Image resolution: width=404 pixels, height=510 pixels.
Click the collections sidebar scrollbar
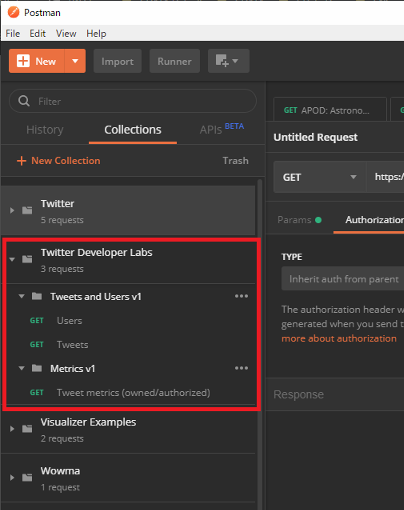(260, 343)
